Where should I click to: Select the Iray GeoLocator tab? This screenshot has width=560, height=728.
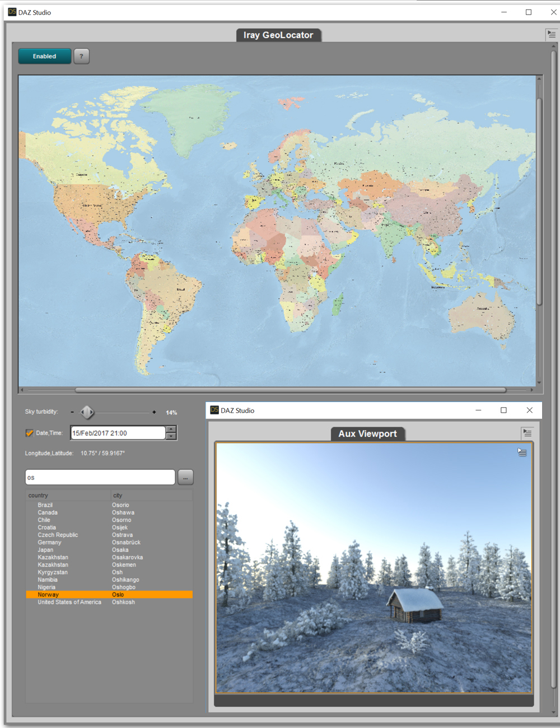tap(278, 35)
